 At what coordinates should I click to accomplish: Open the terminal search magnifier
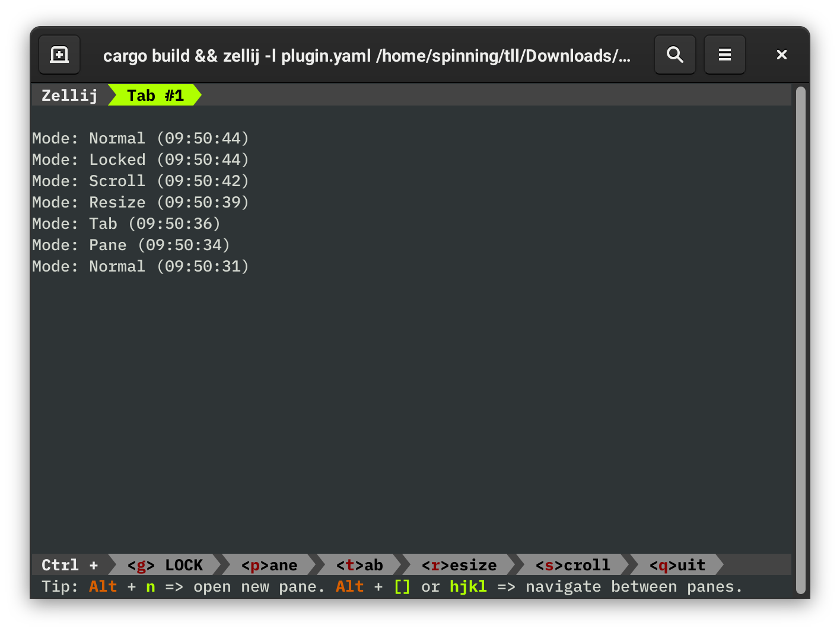point(674,55)
